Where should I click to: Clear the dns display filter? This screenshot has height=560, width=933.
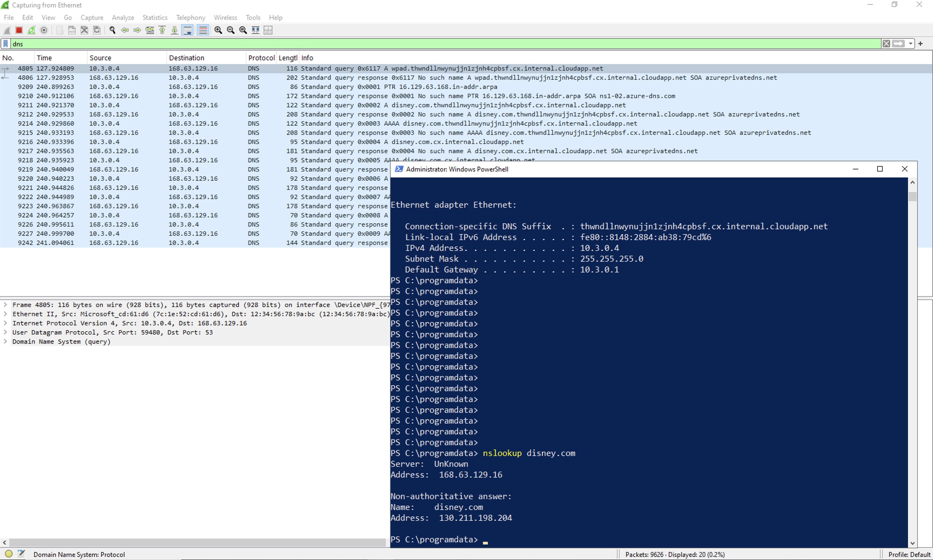pos(886,44)
